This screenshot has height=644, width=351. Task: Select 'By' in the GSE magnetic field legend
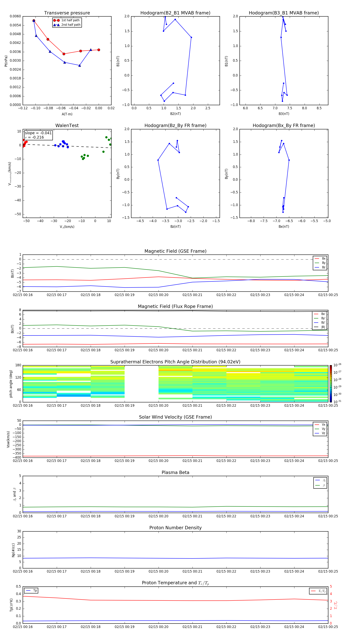pyautogui.click(x=320, y=263)
